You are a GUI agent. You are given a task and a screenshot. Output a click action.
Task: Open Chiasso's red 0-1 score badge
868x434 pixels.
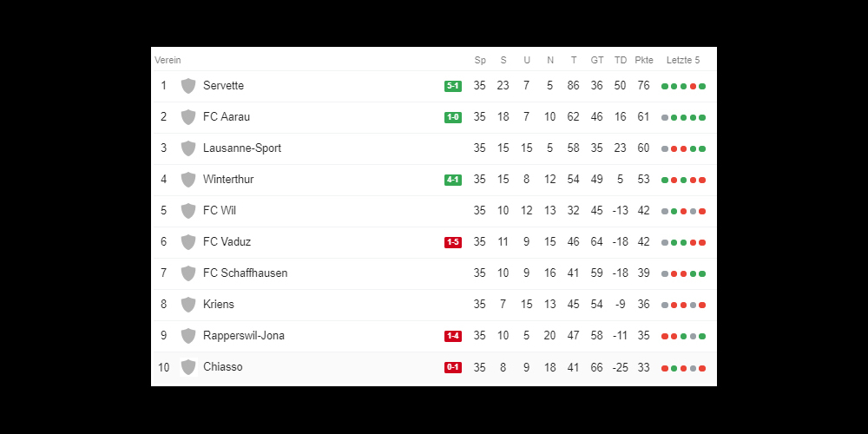453,367
